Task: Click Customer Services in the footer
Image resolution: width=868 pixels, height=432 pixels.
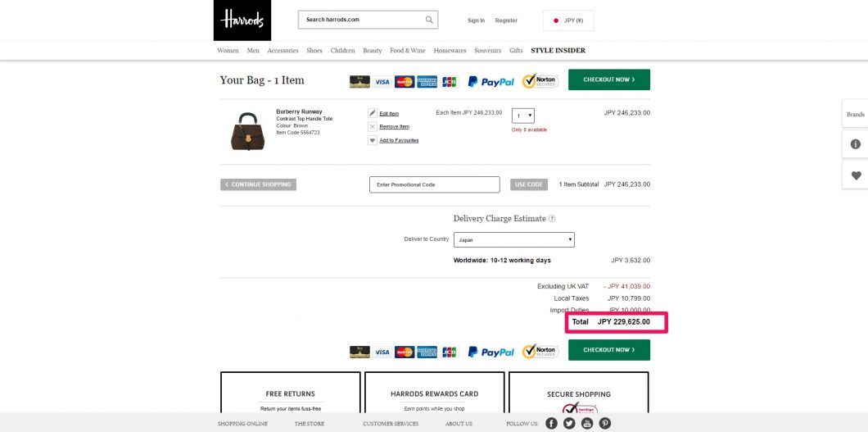Action: (x=391, y=424)
